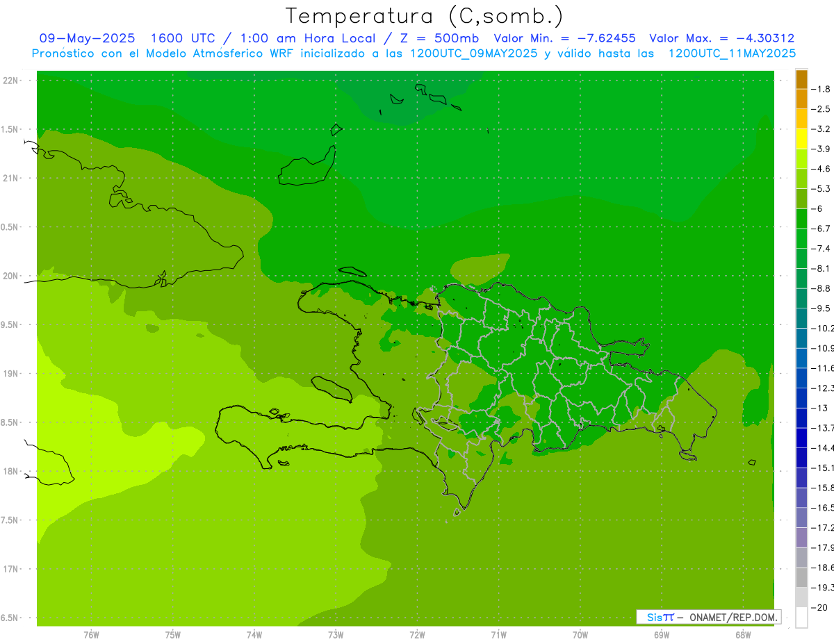This screenshot has height=644, width=834.
Task: Click the white legend swatch below -20
Action: [801, 618]
